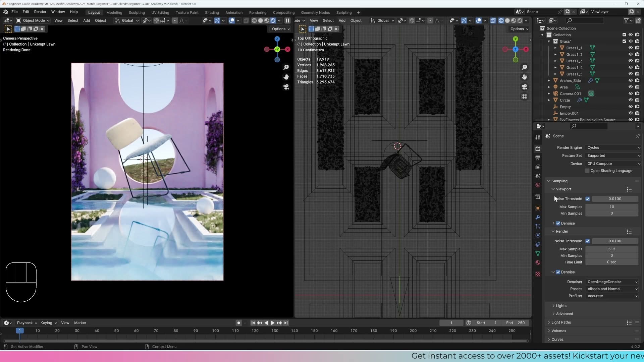Open the Feature Set dropdown
This screenshot has width=644, height=362.
[613, 156]
